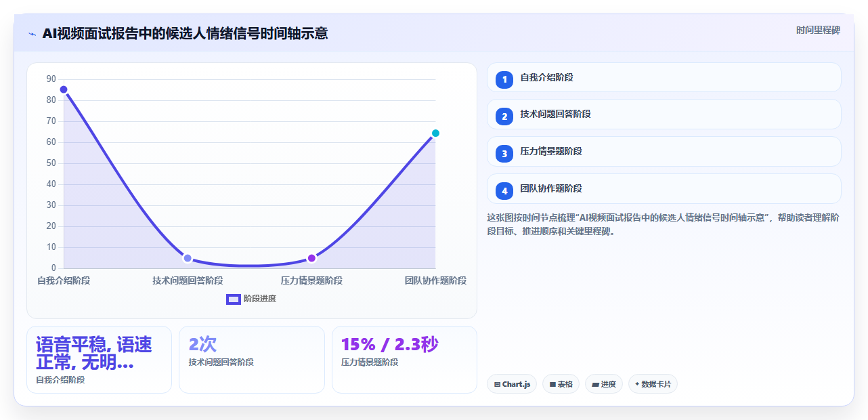Click the 数据卡片 tag
Viewport: 868px width, 420px height.
click(653, 384)
